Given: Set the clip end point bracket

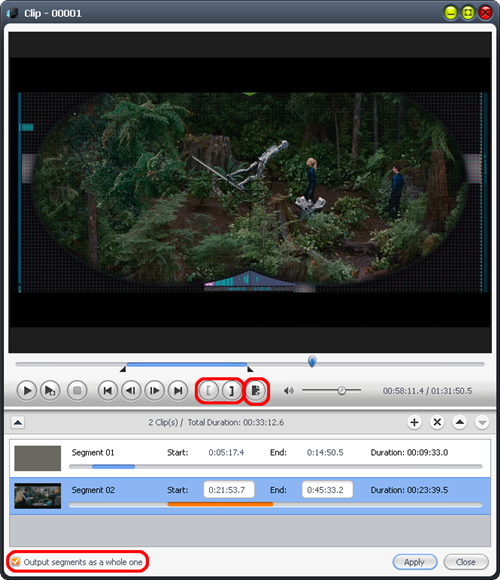Looking at the screenshot, I should click(232, 391).
